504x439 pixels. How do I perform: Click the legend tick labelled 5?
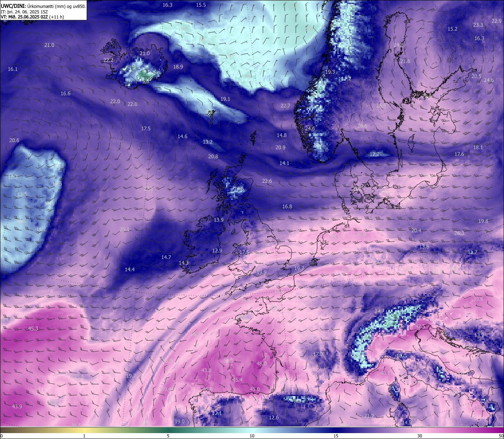(168, 436)
